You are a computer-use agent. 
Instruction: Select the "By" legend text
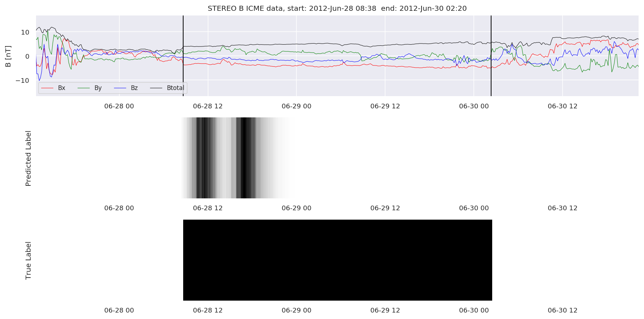tap(98, 88)
